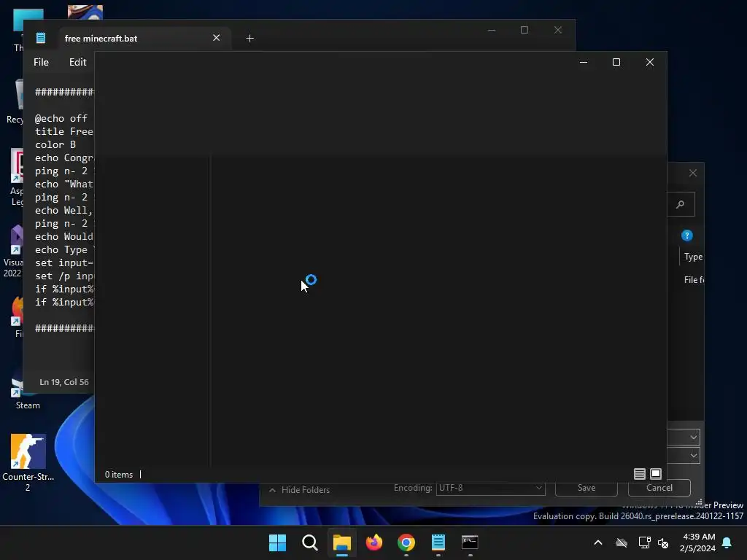
Task: Click the Ln 19, Col 56 status
Action: point(64,382)
